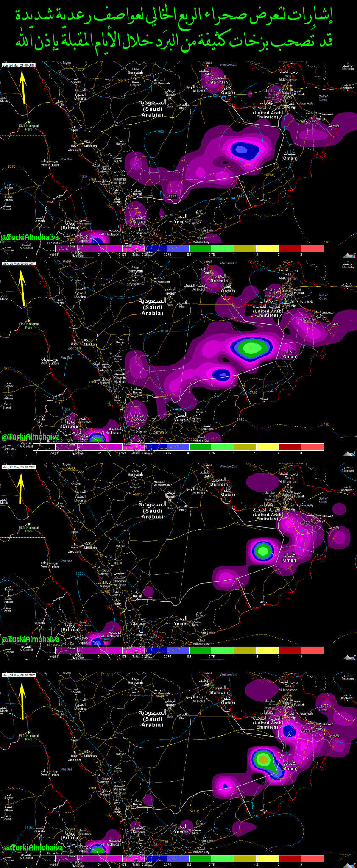The width and height of the screenshot is (357, 868).
Task: Click the weather logo icon in 06:00 map
Action: tap(349, 865)
